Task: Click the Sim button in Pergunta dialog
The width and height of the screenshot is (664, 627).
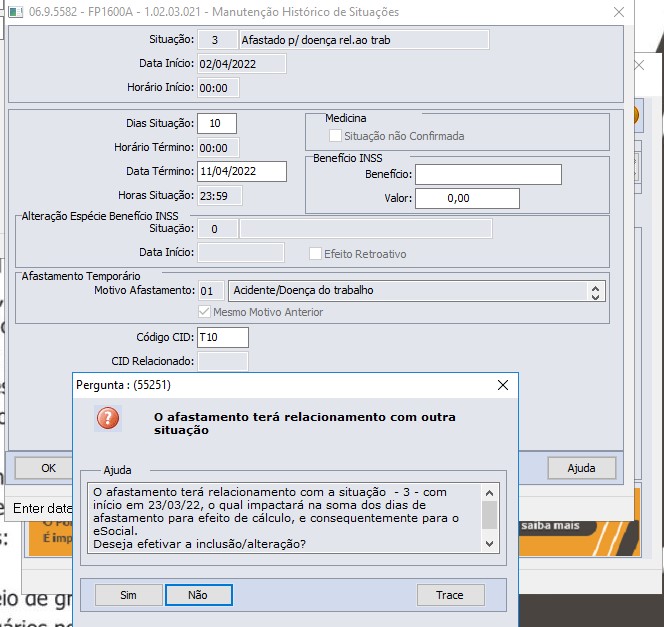Action: coord(129,595)
